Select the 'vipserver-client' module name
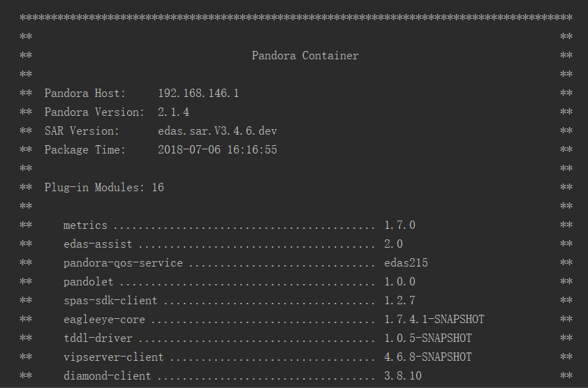 pyautogui.click(x=114, y=357)
